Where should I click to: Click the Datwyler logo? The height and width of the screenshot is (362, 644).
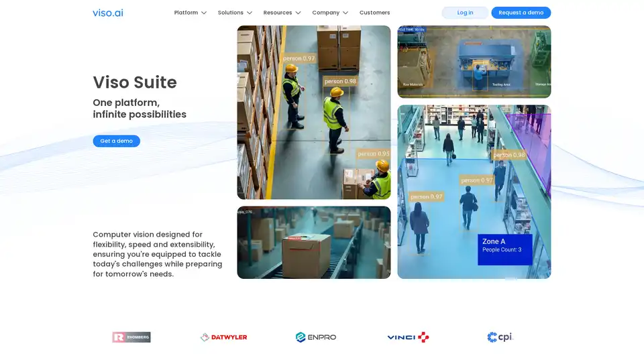tap(224, 337)
